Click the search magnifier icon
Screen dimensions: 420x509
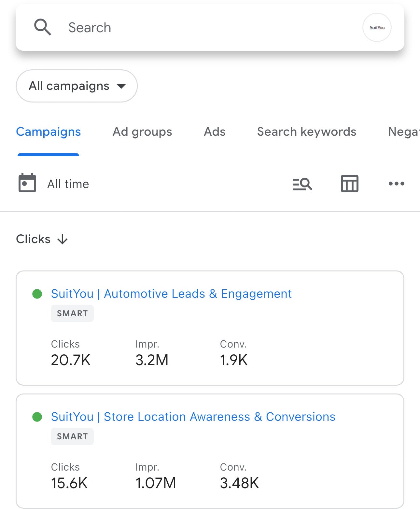(x=43, y=27)
